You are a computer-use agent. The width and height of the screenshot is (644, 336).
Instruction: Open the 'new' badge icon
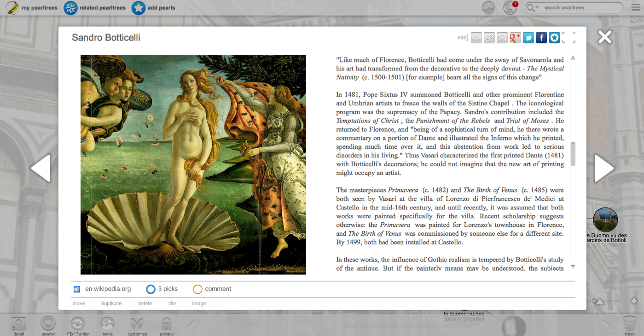coord(488,7)
